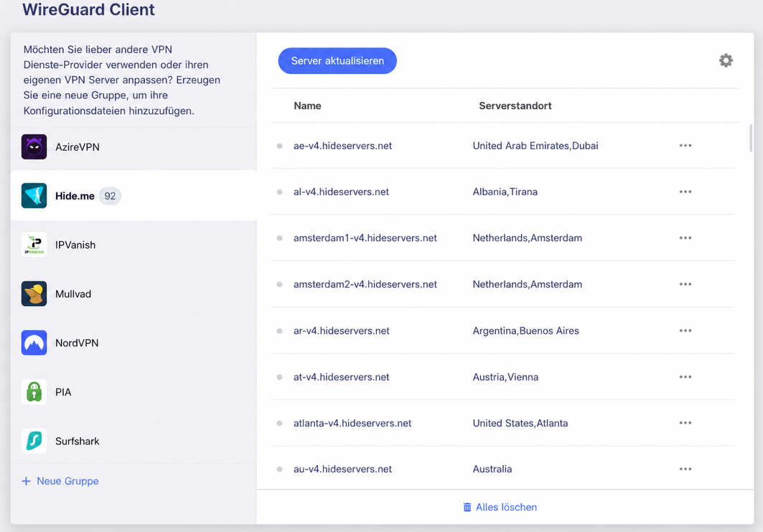Click status dot of amsterdam1-v4.hideservers.net
Screen dimensions: 763x532
tap(280, 238)
